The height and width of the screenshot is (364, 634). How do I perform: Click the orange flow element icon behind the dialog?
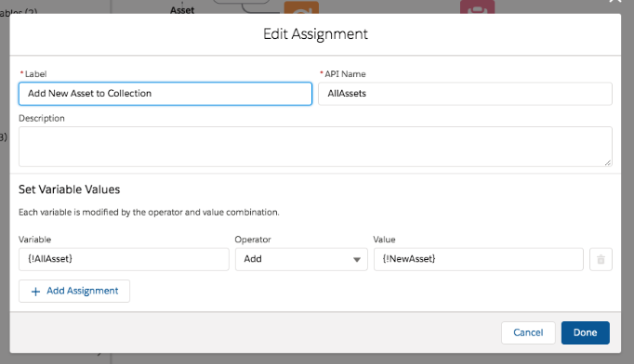pos(301,7)
